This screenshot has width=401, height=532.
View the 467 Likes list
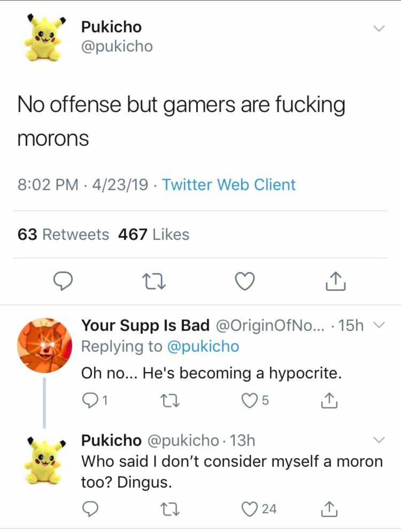click(154, 234)
